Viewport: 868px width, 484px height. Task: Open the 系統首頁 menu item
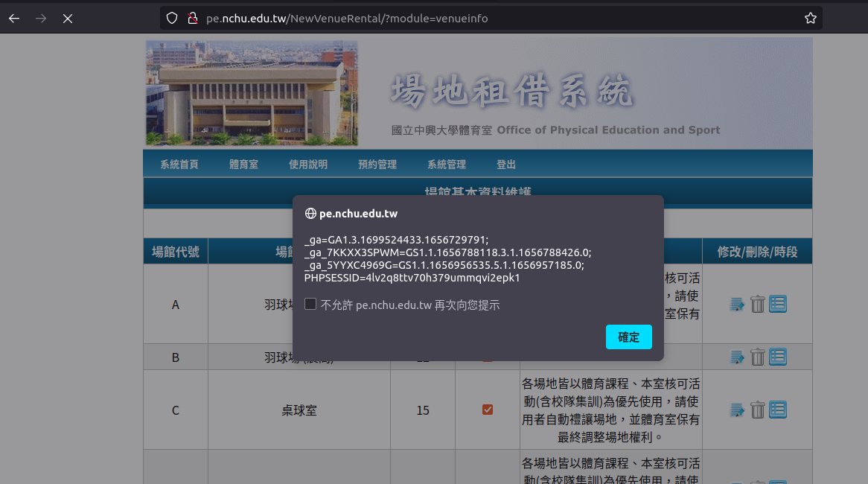[x=179, y=165]
